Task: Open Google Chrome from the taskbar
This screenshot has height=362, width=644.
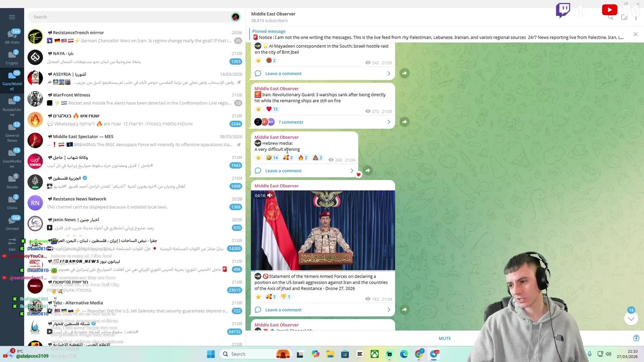Action: point(419,354)
